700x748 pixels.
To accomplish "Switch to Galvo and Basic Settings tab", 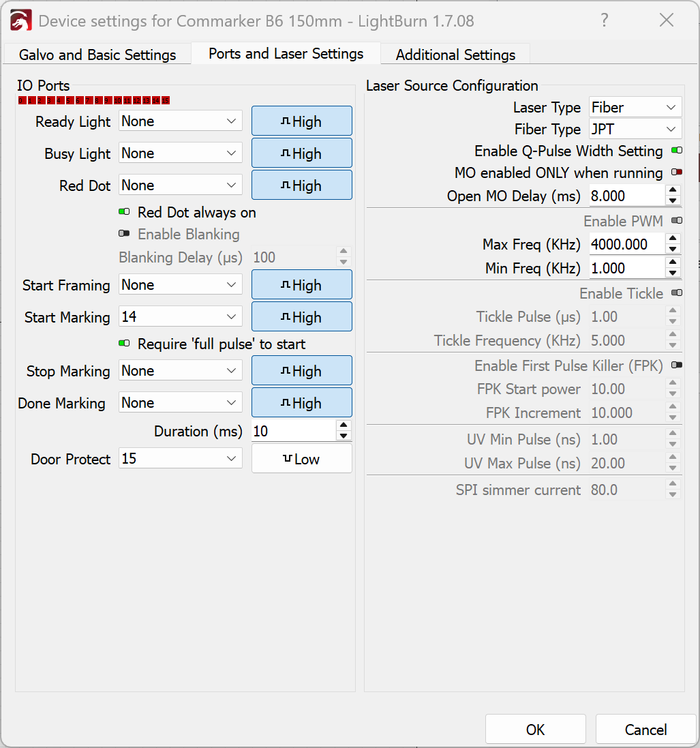I will point(97,55).
